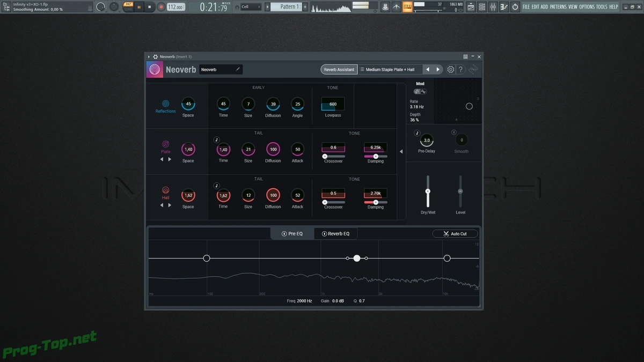Toggle the FL Studio PAT/SONG mode switch
Viewport: 644px width, 362px height.
click(x=128, y=6)
